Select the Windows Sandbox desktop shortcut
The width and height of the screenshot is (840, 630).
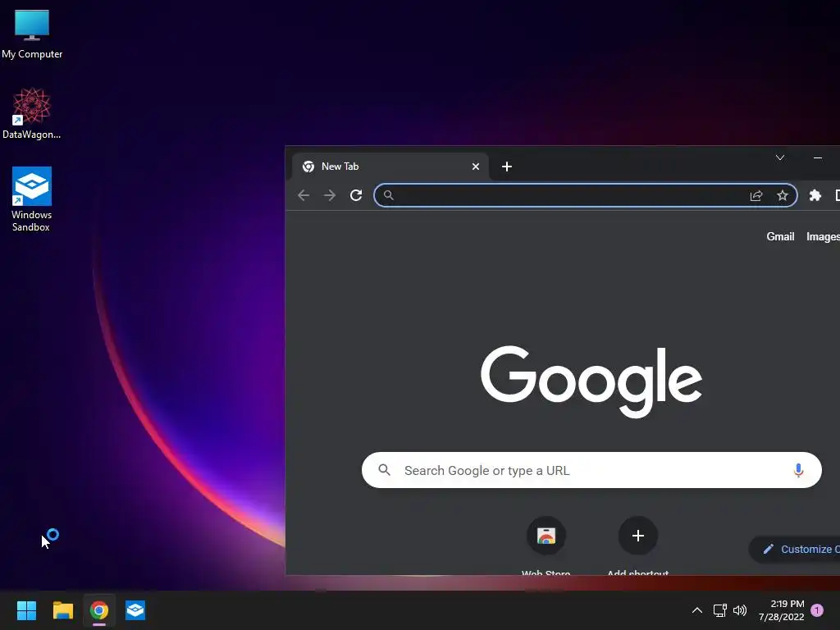click(x=32, y=199)
